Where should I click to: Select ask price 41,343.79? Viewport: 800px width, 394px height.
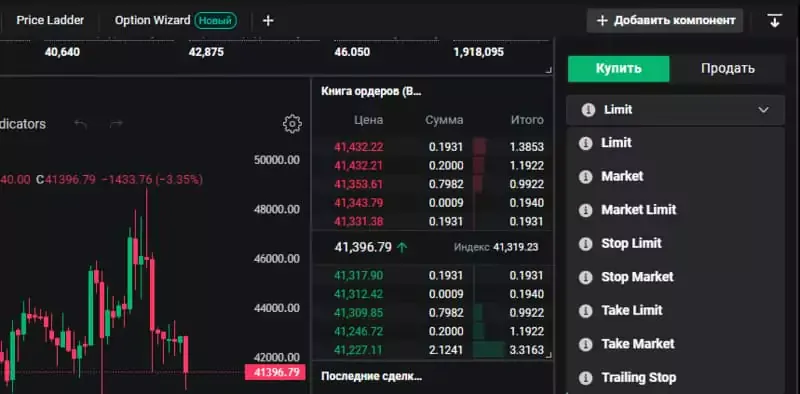pyautogui.click(x=358, y=203)
